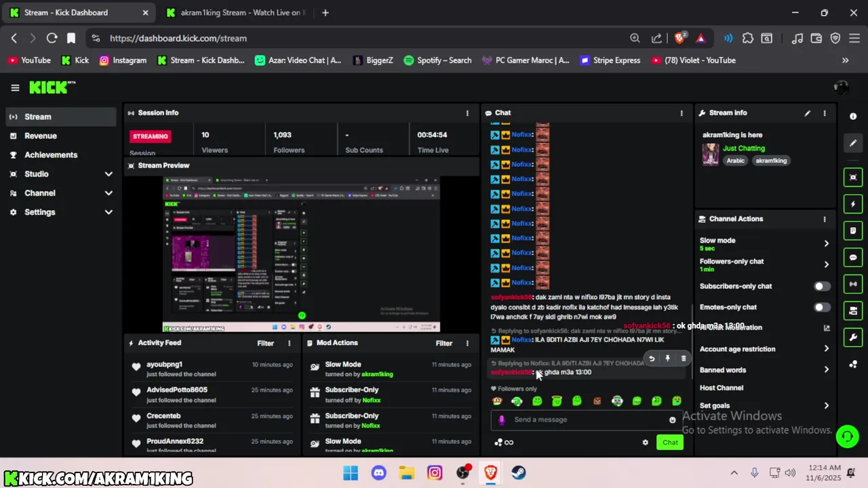868x488 pixels.
Task: Toggle the wrench widget icon in the right sidebar
Action: pyautogui.click(x=853, y=338)
